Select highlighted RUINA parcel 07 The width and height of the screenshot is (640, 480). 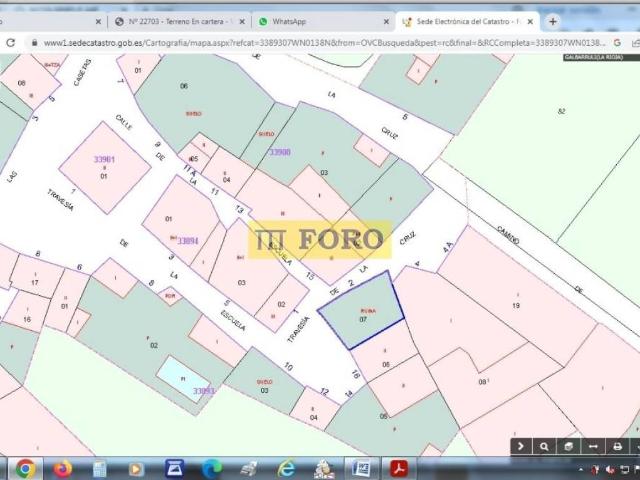[361, 310]
